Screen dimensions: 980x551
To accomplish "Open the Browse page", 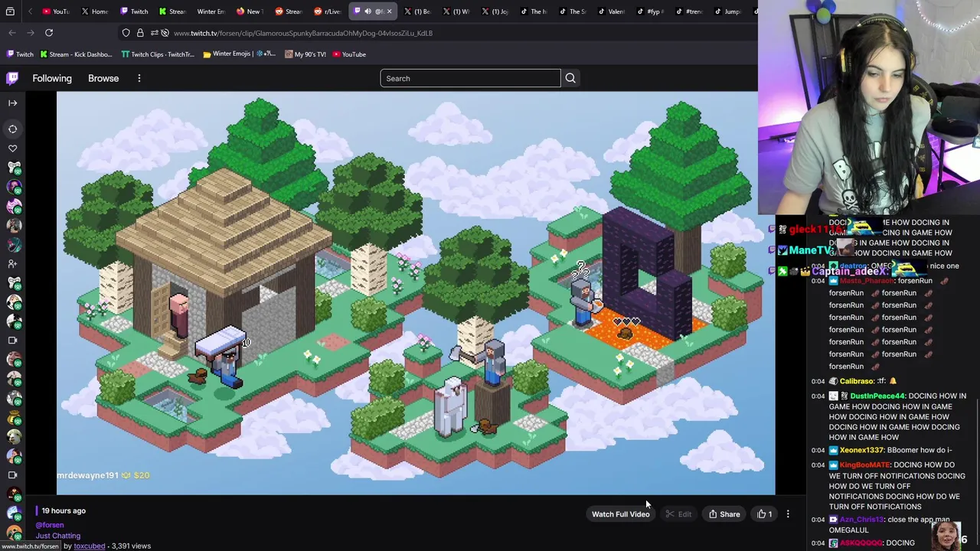I will tap(103, 78).
